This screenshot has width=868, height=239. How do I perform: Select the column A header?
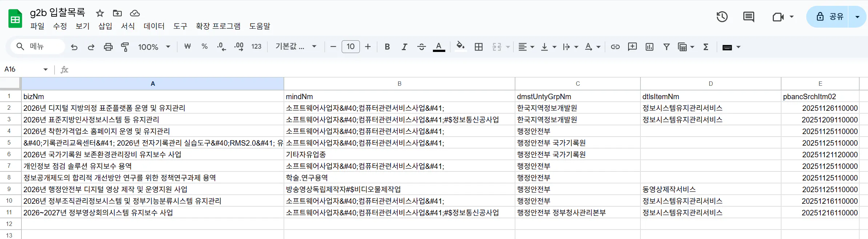pos(153,84)
